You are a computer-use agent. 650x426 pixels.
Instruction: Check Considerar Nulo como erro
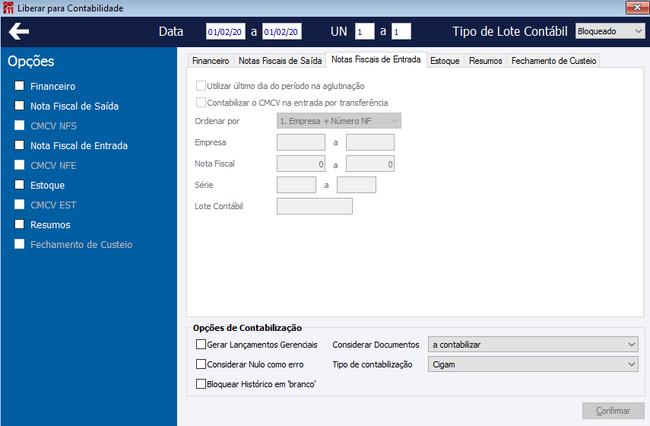[x=201, y=364]
